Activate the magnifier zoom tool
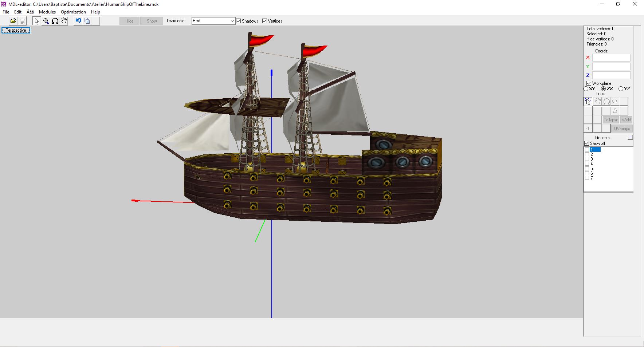 [46, 21]
